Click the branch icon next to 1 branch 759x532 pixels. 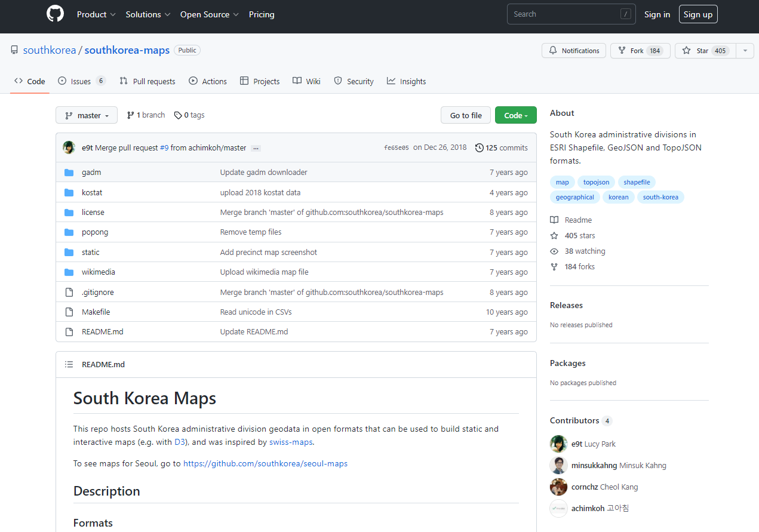(131, 115)
